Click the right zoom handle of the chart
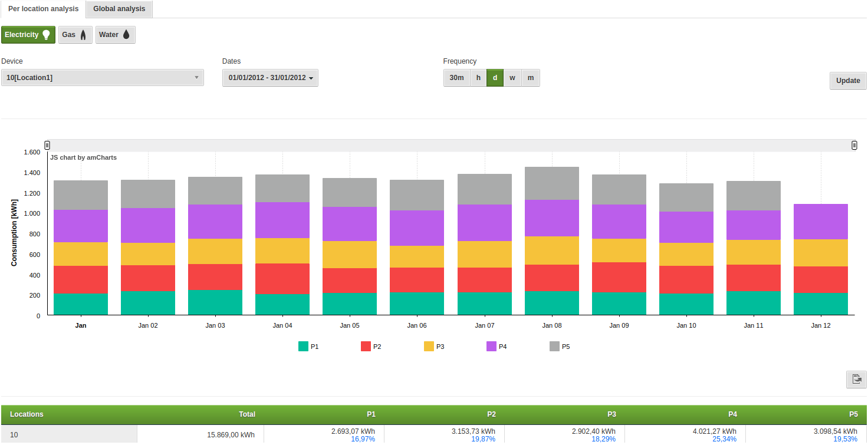868x445 pixels. pos(854,144)
